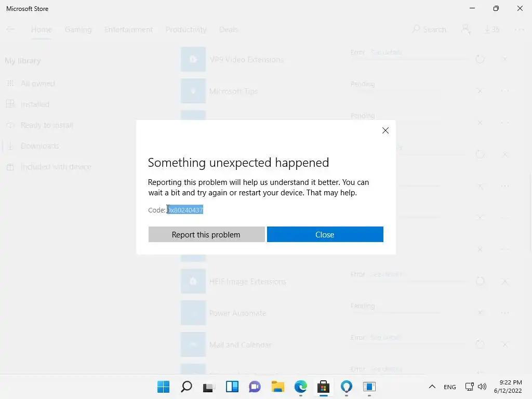The image size is (532, 399).
Task: Cancel Mail and Calendar download
Action: [505, 344]
